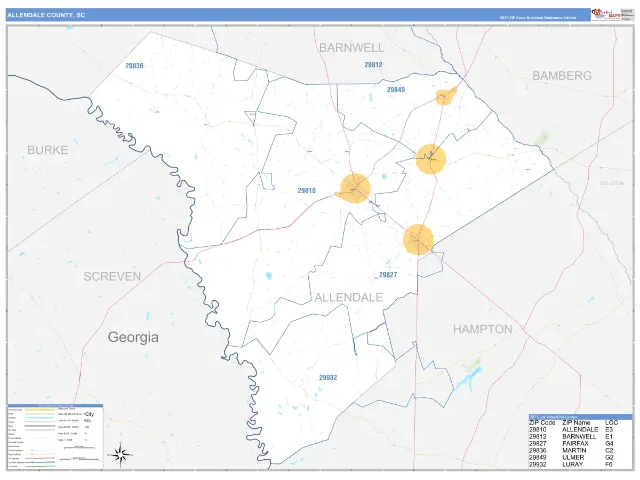Click location code G2 in the table
Viewport: 640px width, 480px height.
[x=609, y=458]
